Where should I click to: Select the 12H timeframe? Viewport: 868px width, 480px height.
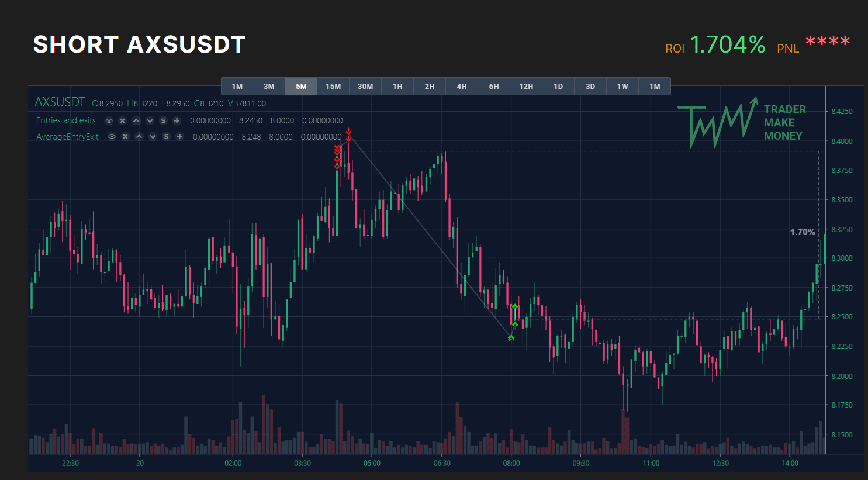(526, 86)
